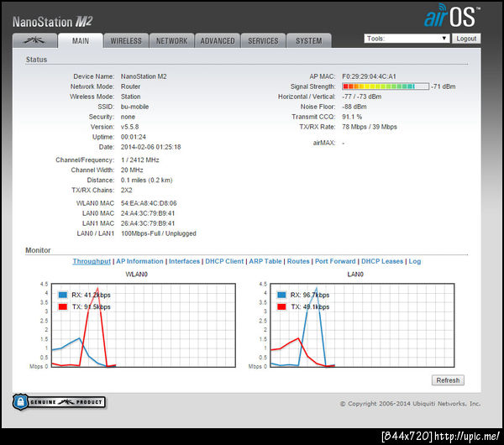
Task: Click the AP MAC value F0:29:29:04:4C:A1
Action: [x=369, y=76]
